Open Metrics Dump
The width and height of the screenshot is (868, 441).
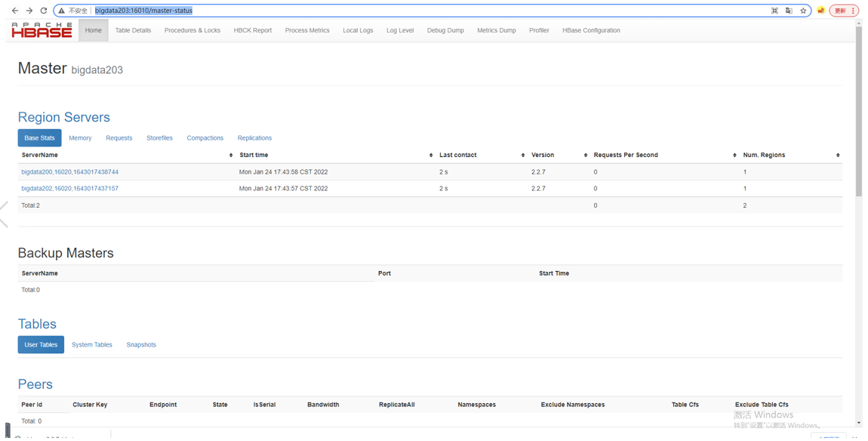[x=497, y=30]
